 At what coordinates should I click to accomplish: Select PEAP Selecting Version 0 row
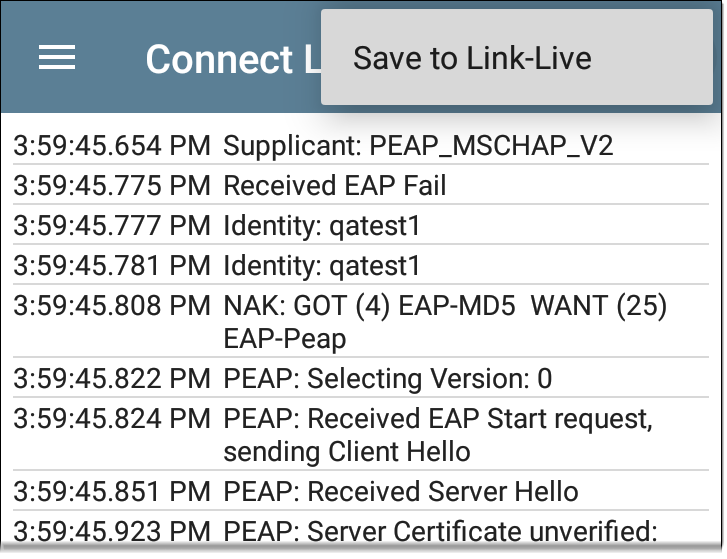tap(361, 378)
